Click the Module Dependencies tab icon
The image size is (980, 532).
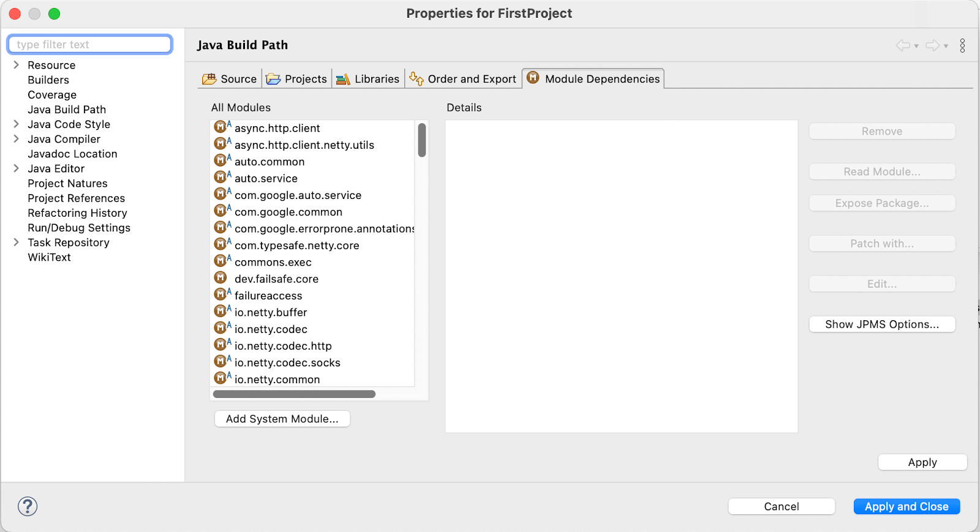point(533,78)
